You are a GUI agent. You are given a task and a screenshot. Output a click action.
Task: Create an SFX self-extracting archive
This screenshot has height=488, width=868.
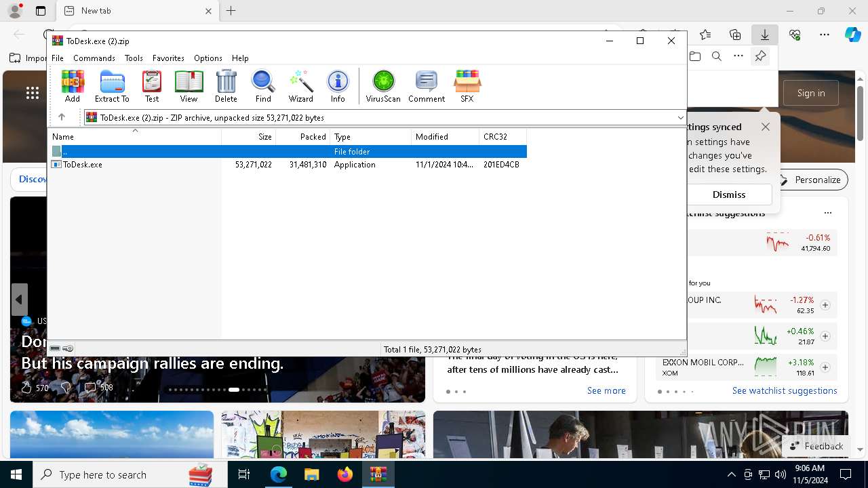(x=467, y=86)
